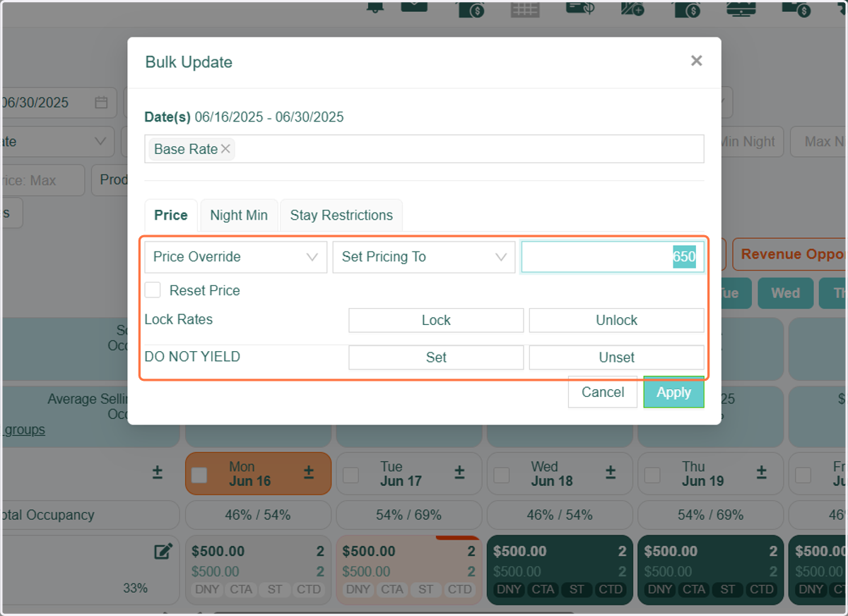Click the envelope icon in top toolbar
The width and height of the screenshot is (848, 616).
(x=414, y=6)
